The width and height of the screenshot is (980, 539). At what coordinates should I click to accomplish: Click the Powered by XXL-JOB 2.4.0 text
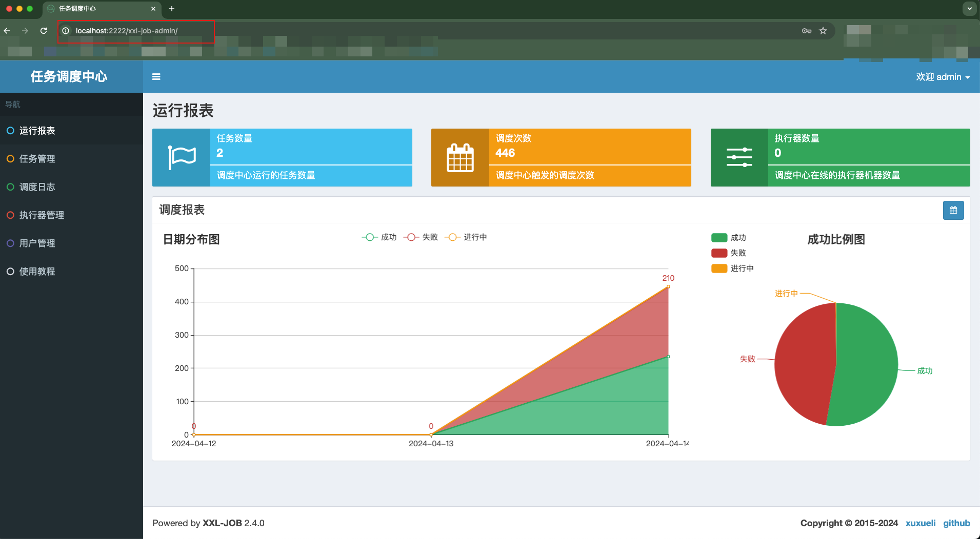point(208,523)
